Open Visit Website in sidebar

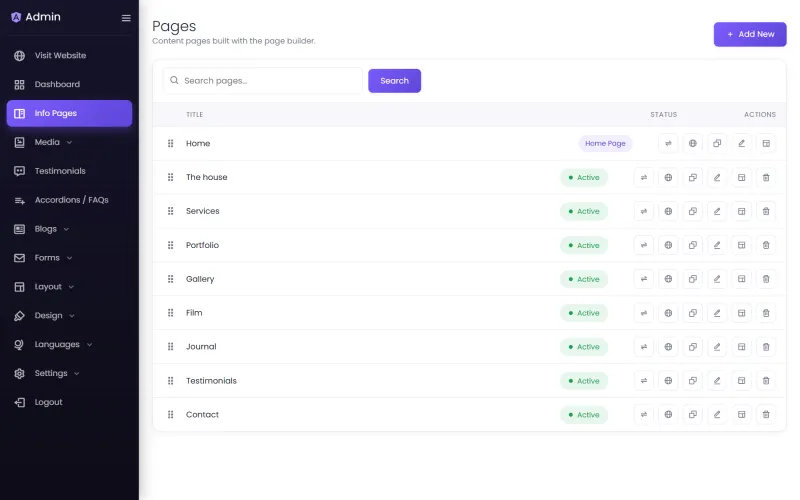coord(69,56)
